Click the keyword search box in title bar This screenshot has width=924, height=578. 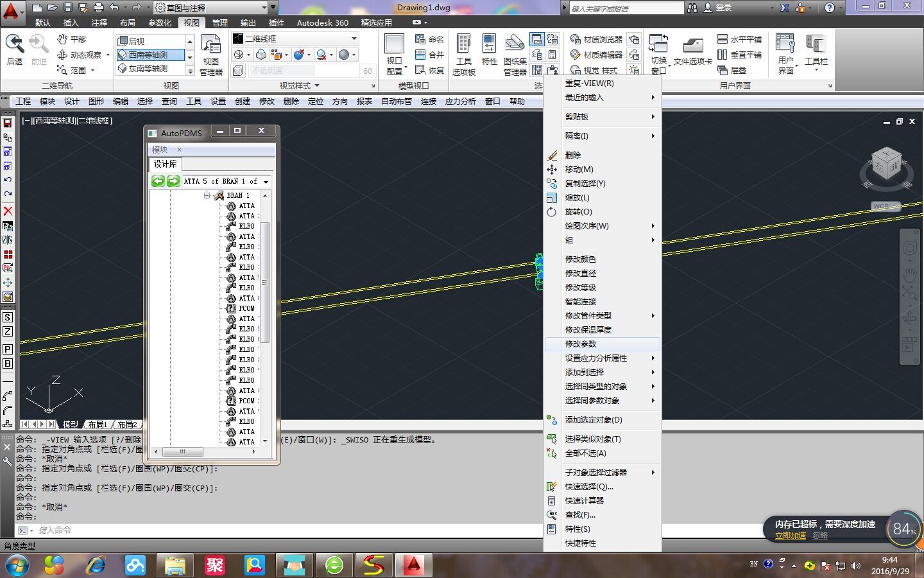(x=626, y=8)
